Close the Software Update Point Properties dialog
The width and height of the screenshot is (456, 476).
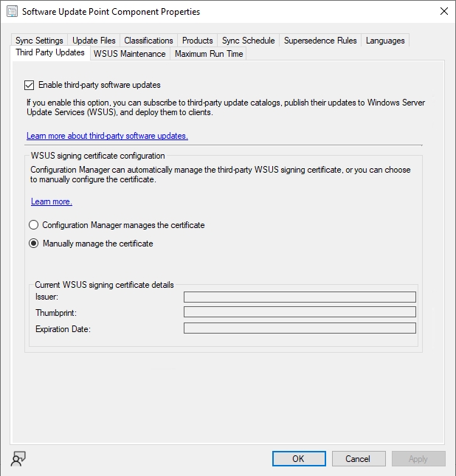click(x=443, y=12)
